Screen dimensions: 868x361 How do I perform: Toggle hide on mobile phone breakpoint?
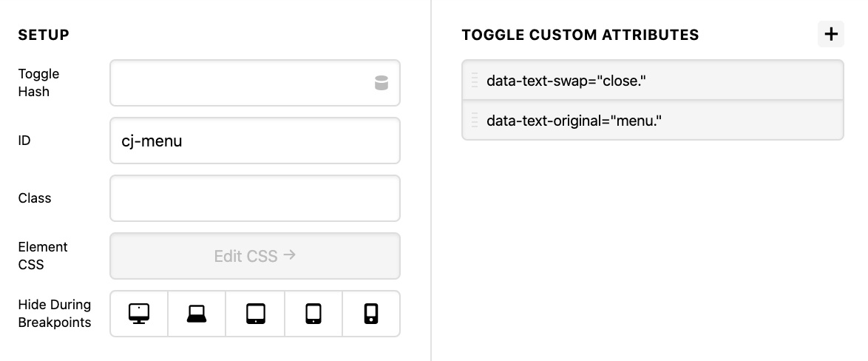pyautogui.click(x=371, y=314)
